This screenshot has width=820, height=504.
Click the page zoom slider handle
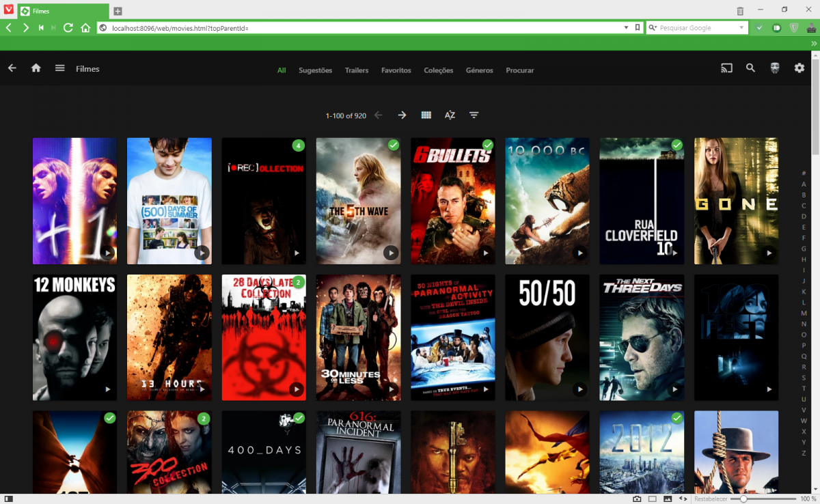pos(743,499)
